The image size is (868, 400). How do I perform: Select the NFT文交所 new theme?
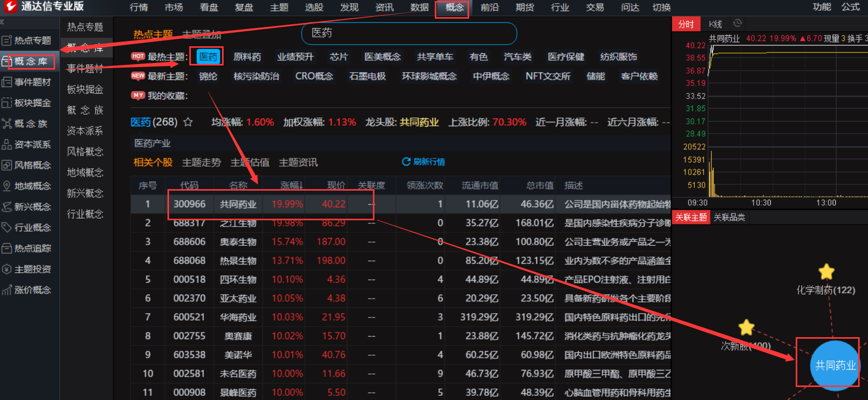548,76
